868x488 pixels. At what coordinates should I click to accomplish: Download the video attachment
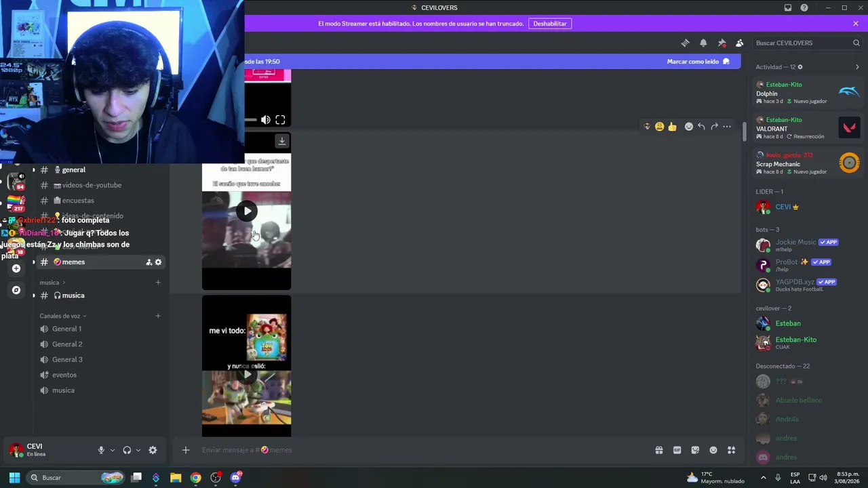pyautogui.click(x=282, y=141)
